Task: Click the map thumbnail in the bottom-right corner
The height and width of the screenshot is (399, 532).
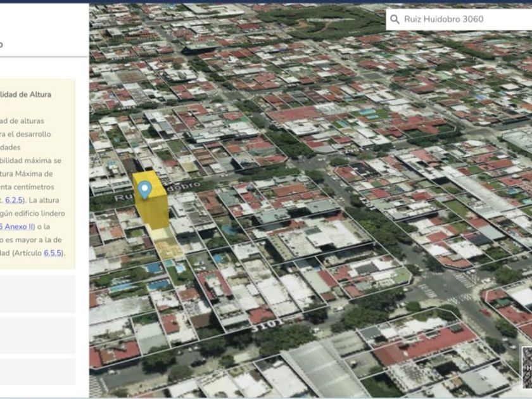Action: point(527,367)
